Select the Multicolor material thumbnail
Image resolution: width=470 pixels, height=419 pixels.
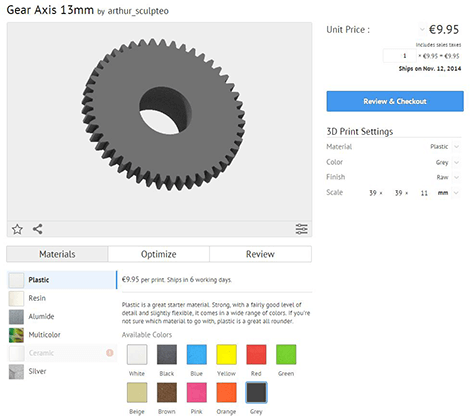(16, 335)
